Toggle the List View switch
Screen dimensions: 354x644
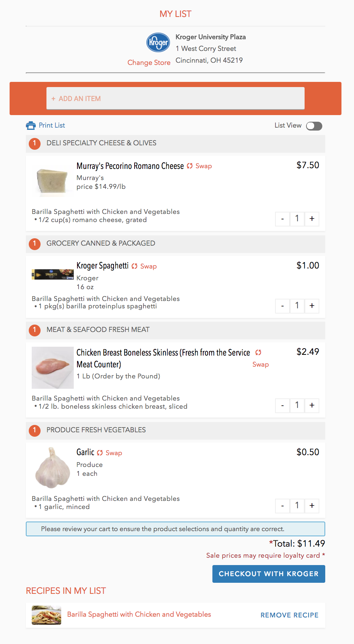(314, 126)
